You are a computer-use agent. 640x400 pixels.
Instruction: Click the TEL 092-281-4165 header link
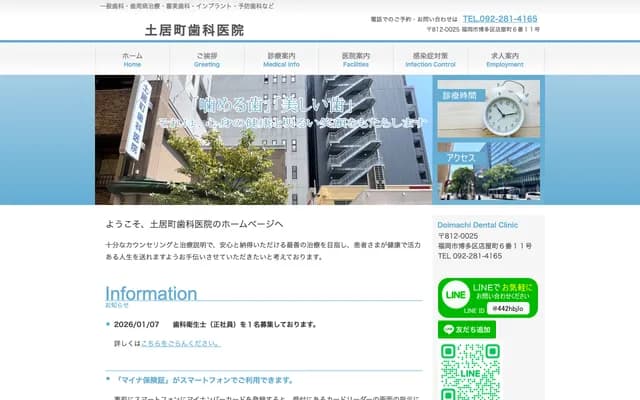click(500, 19)
